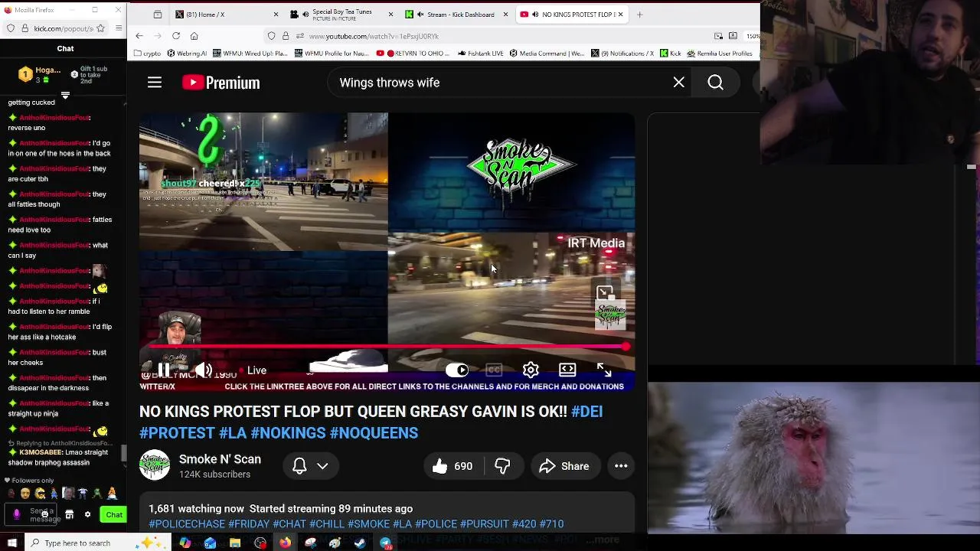Open Remilia User Profiles bookmark
Viewport: 980px width, 551px height.
(720, 54)
